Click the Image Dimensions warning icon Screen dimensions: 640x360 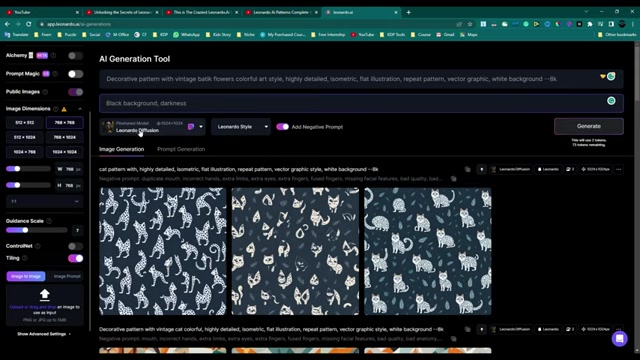[64, 109]
